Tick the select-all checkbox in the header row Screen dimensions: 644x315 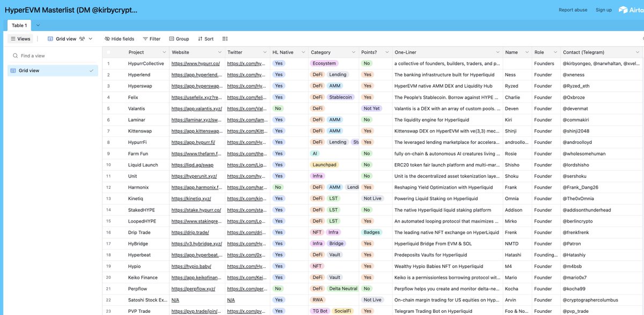[x=108, y=52]
